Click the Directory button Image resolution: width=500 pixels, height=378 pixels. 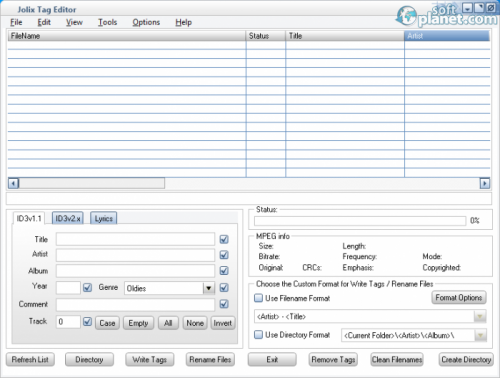point(89,360)
